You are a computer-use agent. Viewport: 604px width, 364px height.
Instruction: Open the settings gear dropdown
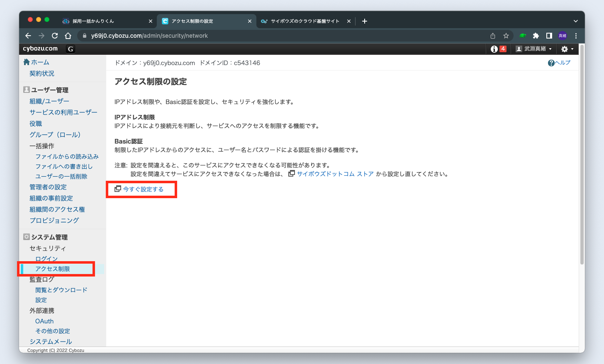click(x=567, y=49)
